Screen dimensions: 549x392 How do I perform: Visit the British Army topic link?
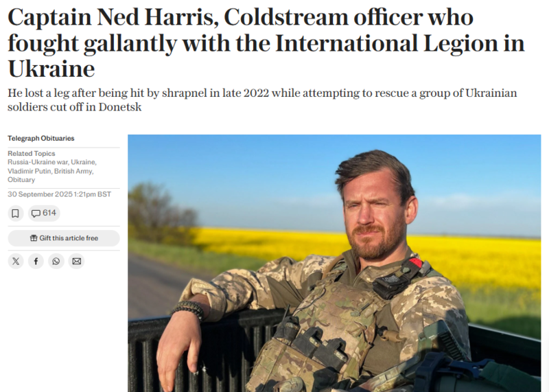pos(73,172)
